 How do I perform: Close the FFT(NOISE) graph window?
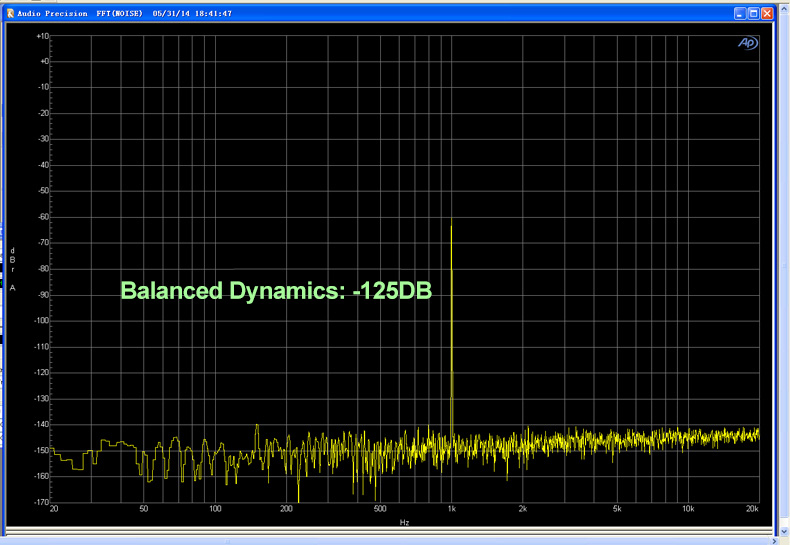coord(767,14)
